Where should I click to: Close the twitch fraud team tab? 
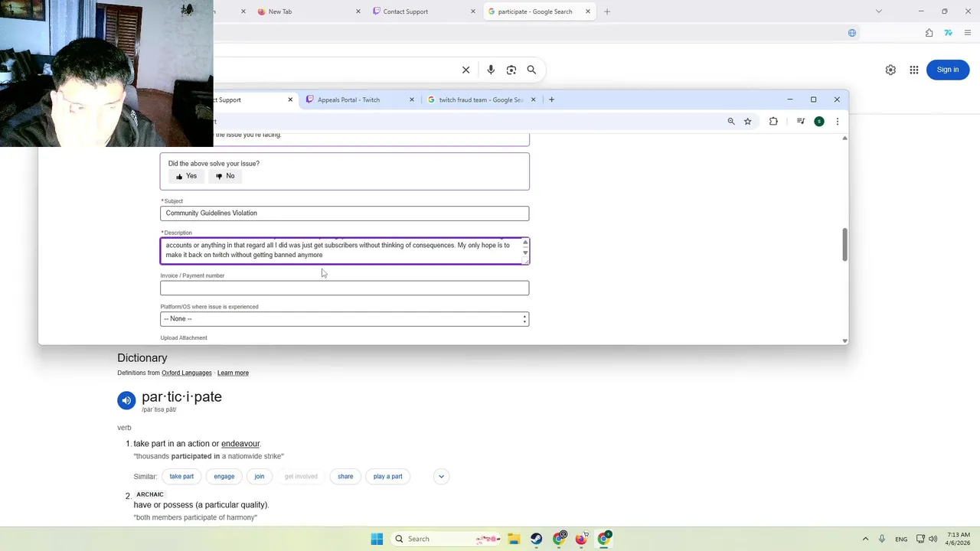(534, 99)
